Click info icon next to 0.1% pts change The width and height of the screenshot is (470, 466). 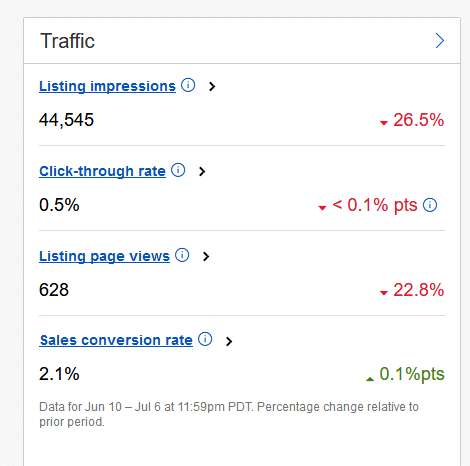tap(430, 205)
